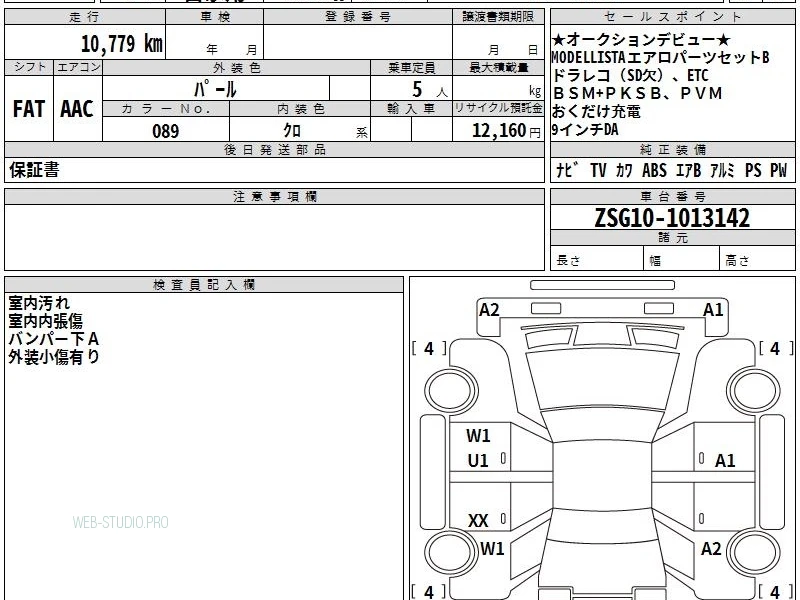This screenshot has height=600, width=800.
Task: Select chassis number ZSG10-1013142
Action: click(x=672, y=218)
